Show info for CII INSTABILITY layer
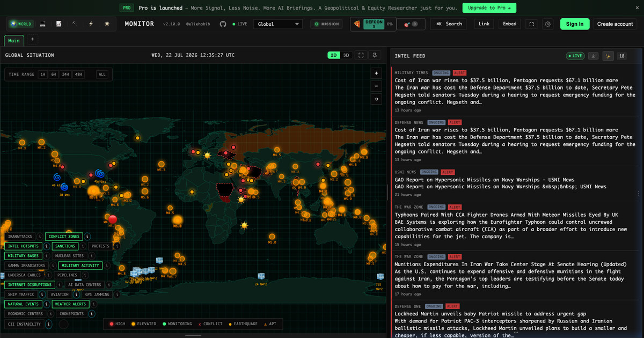The height and width of the screenshot is (338, 644). click(48, 324)
